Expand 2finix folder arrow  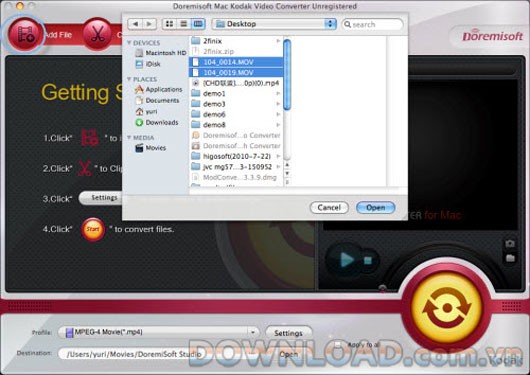278,41
